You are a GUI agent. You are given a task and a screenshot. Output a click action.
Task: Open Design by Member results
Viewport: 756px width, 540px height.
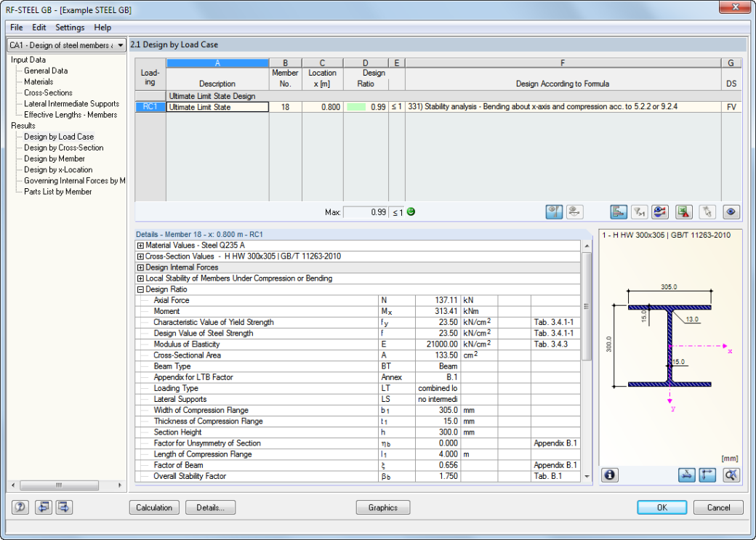pyautogui.click(x=55, y=159)
